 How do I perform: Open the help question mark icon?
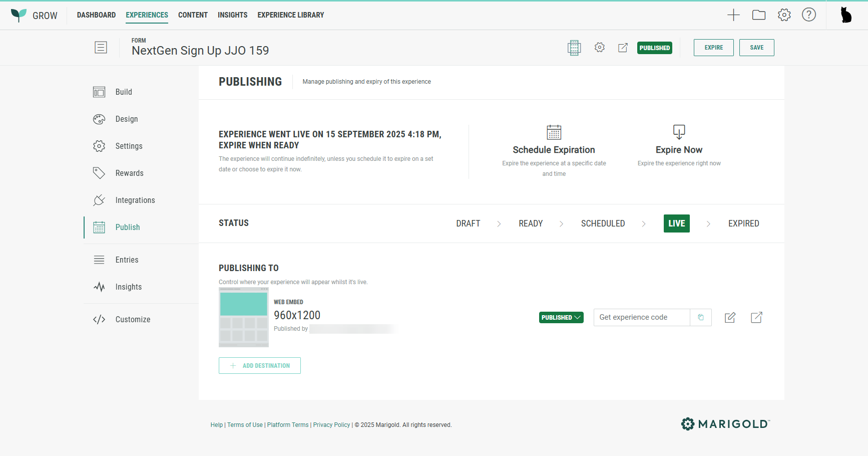click(x=809, y=15)
